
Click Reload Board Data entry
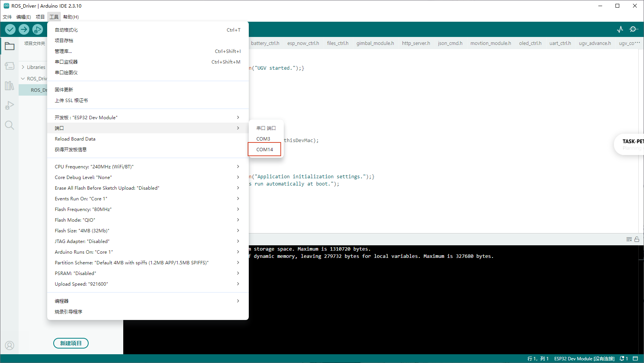coord(148,139)
